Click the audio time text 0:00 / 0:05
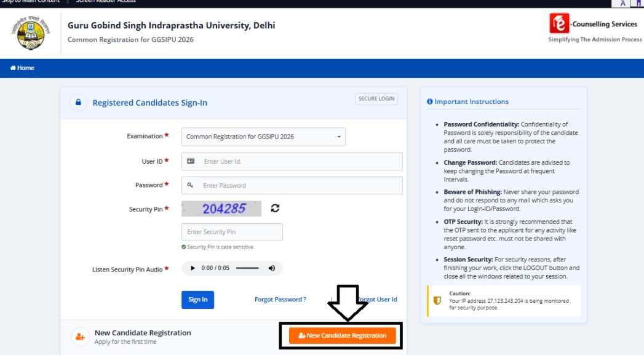Viewport: 644px width, 355px height. 215,268
